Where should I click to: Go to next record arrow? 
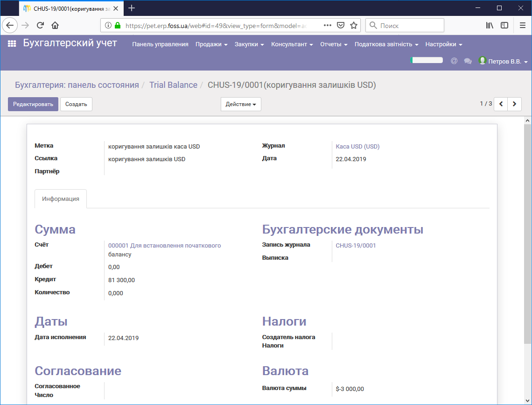point(514,104)
